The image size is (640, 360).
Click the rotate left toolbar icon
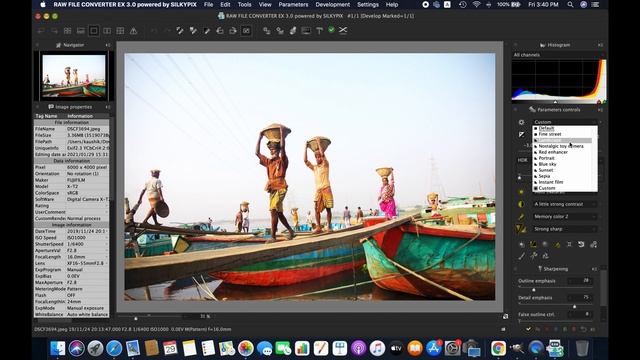coord(220,31)
